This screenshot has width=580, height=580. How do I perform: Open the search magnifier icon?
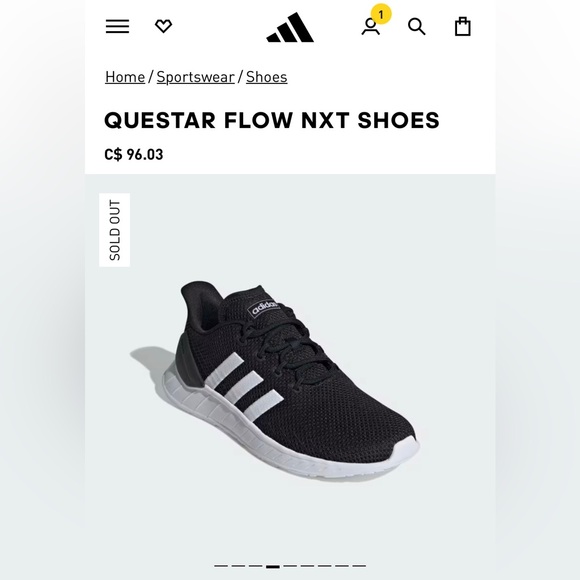coord(417,27)
